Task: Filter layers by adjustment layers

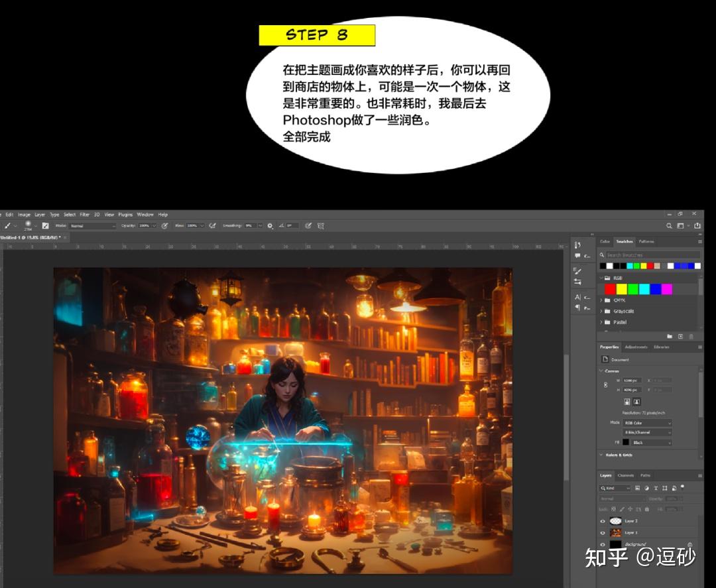Action: pyautogui.click(x=646, y=488)
